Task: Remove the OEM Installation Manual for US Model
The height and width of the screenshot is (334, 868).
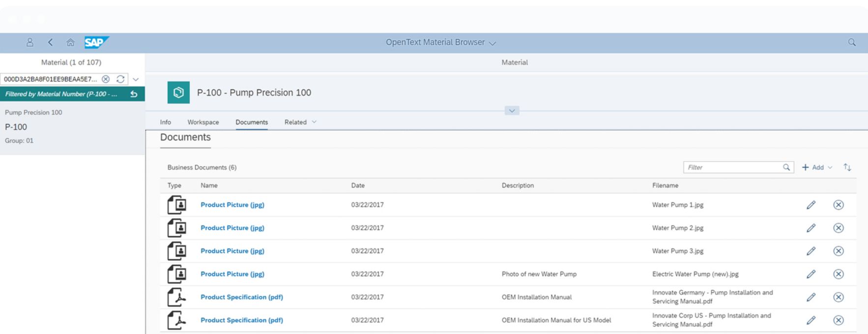Action: click(x=839, y=320)
